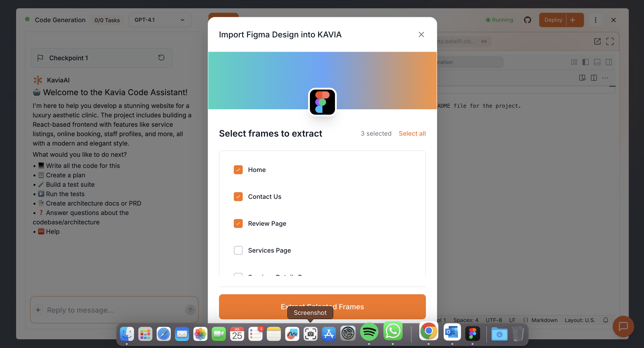Focus the Reply to message input
Image resolution: width=644 pixels, height=348 pixels.
pyautogui.click(x=114, y=310)
